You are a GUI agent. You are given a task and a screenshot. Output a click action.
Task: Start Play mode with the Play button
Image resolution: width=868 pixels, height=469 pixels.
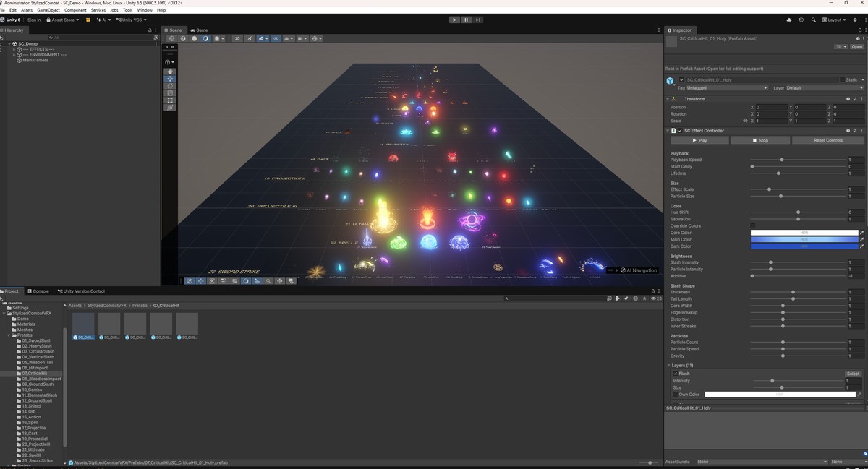click(x=454, y=20)
